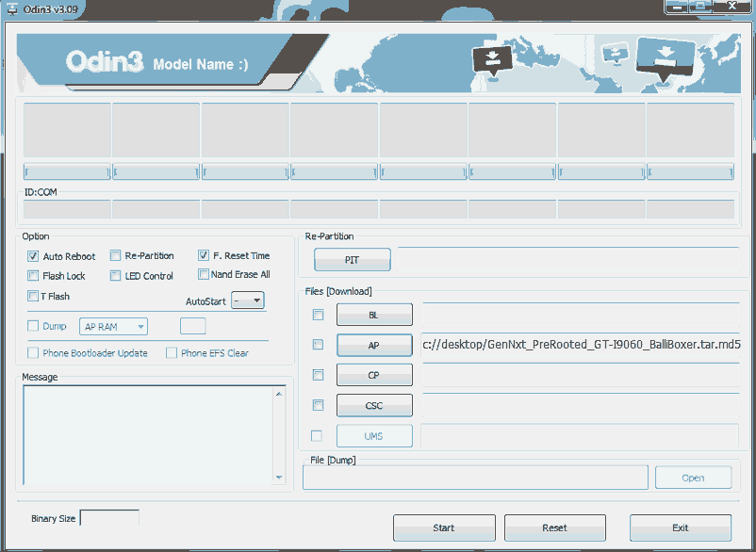Click the Message log scroll up arrow

click(x=279, y=394)
